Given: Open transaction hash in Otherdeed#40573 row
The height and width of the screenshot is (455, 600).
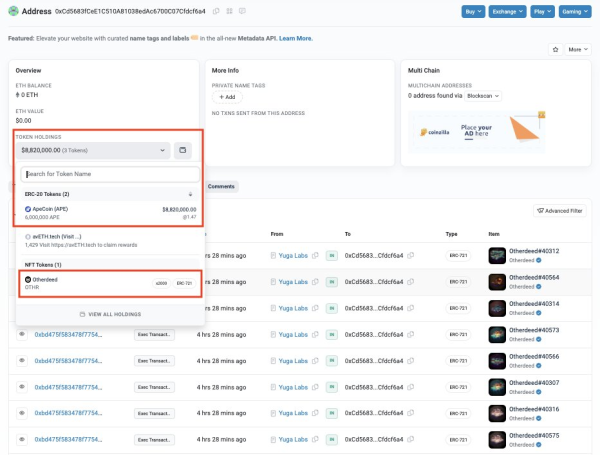Looking at the screenshot, I should [68, 334].
